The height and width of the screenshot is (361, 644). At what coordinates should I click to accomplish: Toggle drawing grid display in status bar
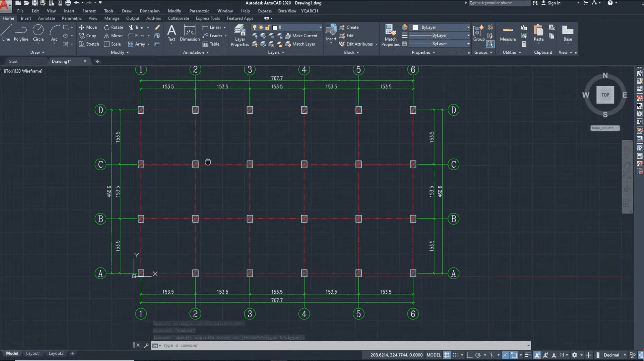click(447, 355)
